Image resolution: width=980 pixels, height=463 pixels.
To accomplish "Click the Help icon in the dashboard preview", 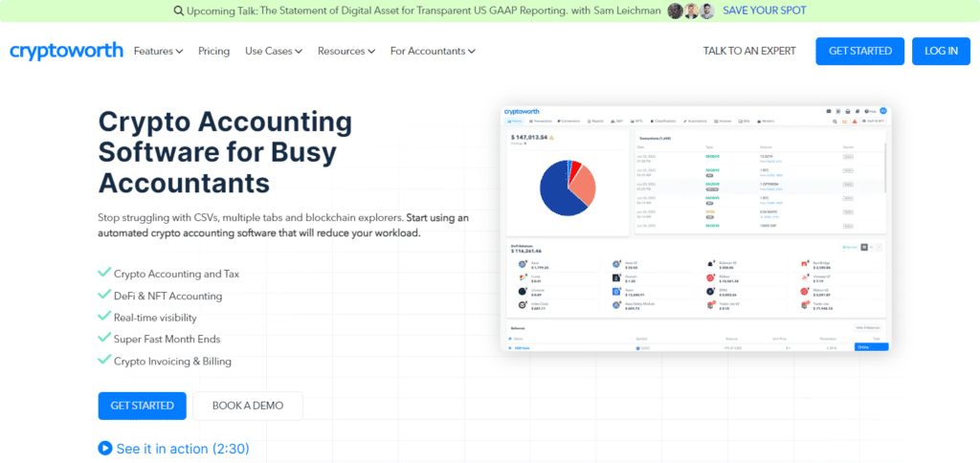I will (x=870, y=111).
